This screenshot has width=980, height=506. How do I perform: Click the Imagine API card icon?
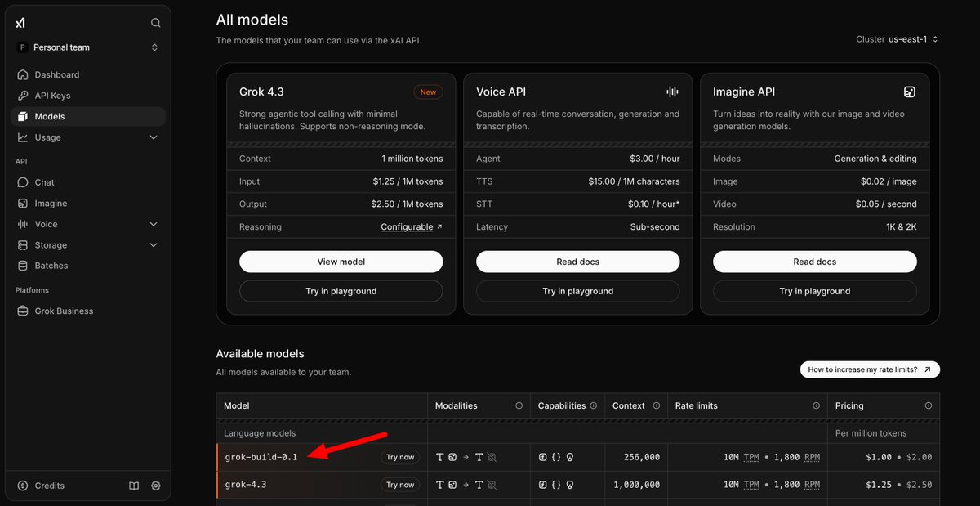pyautogui.click(x=910, y=92)
